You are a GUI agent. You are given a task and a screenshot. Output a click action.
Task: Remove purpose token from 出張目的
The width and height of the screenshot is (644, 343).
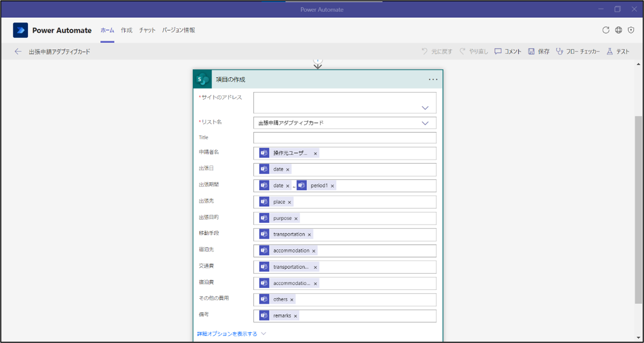tap(296, 219)
